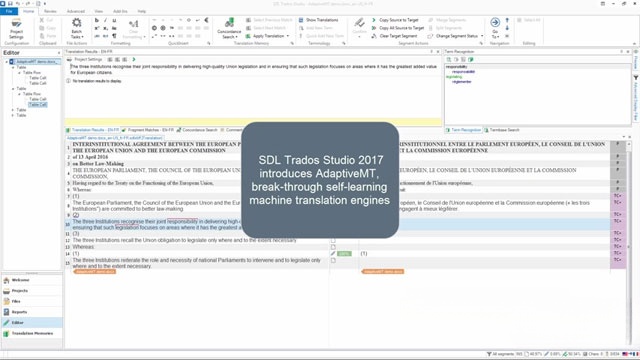The image size is (640, 360).
Task: Click the All segments filter in status bar
Action: [504, 354]
